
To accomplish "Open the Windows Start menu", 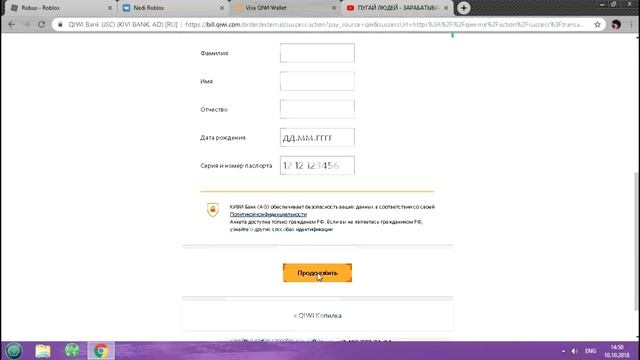I will [14, 351].
